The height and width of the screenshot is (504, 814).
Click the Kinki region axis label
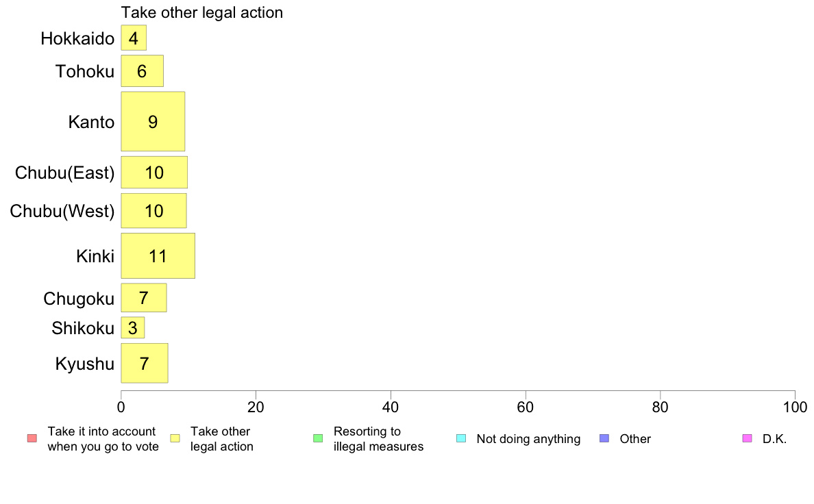[95, 256]
